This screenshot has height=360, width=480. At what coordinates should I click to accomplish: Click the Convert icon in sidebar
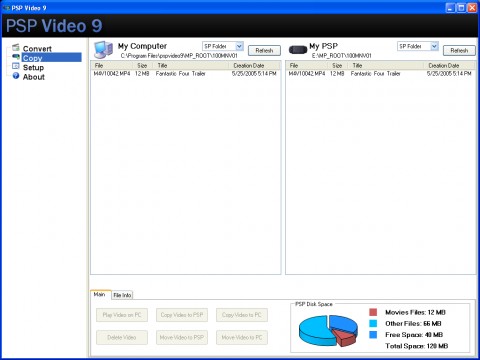(x=16, y=48)
